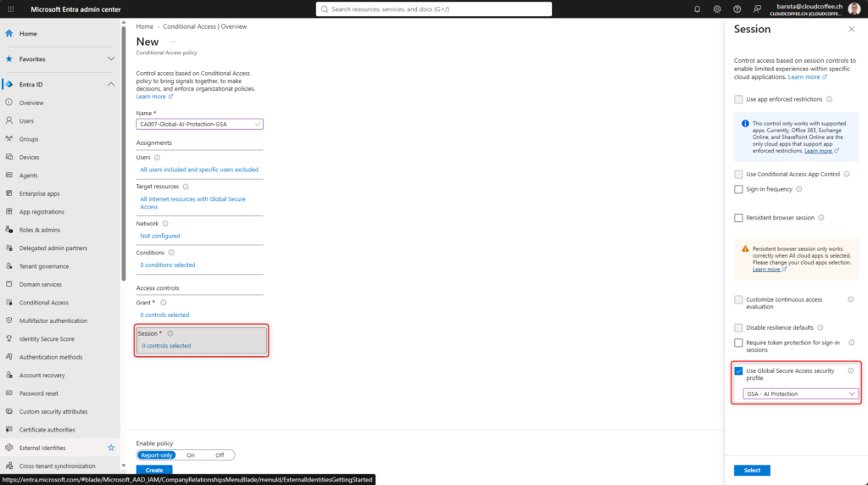Click the search resources box
The height and width of the screenshot is (485, 868).
434,8
